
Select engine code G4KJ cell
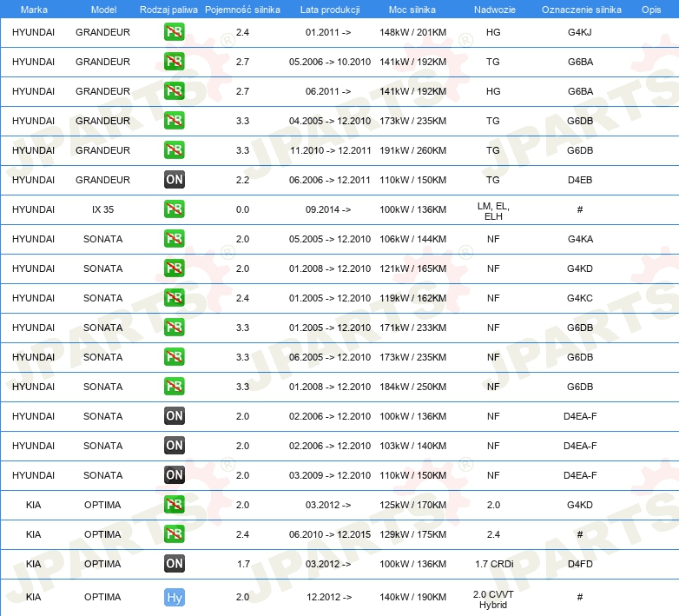tap(580, 32)
